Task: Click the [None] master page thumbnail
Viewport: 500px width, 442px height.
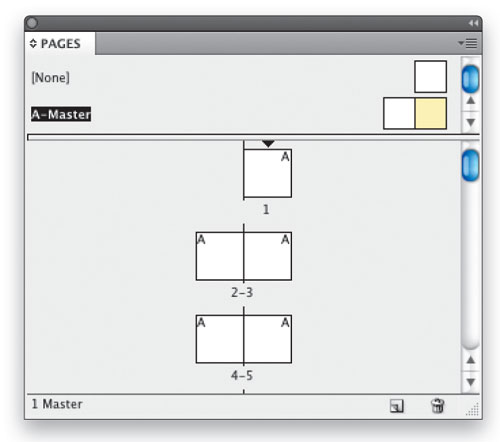Action: [x=430, y=77]
